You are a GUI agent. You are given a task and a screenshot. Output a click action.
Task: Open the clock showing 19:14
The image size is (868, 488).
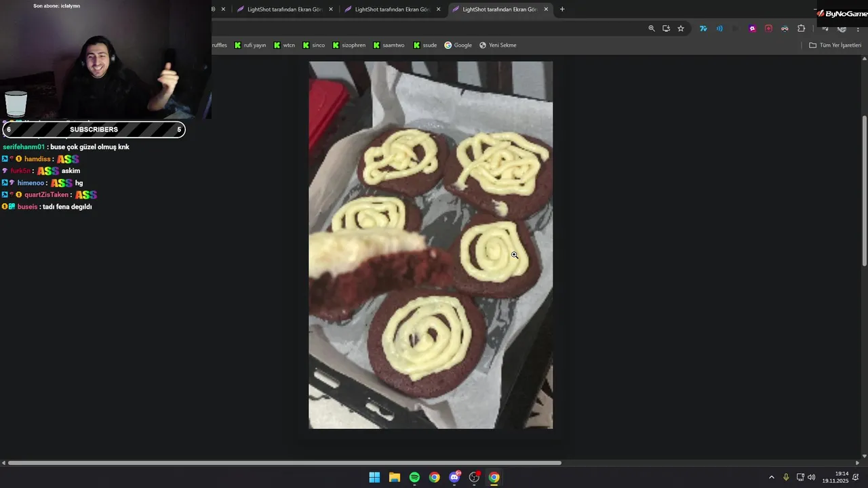click(x=835, y=477)
